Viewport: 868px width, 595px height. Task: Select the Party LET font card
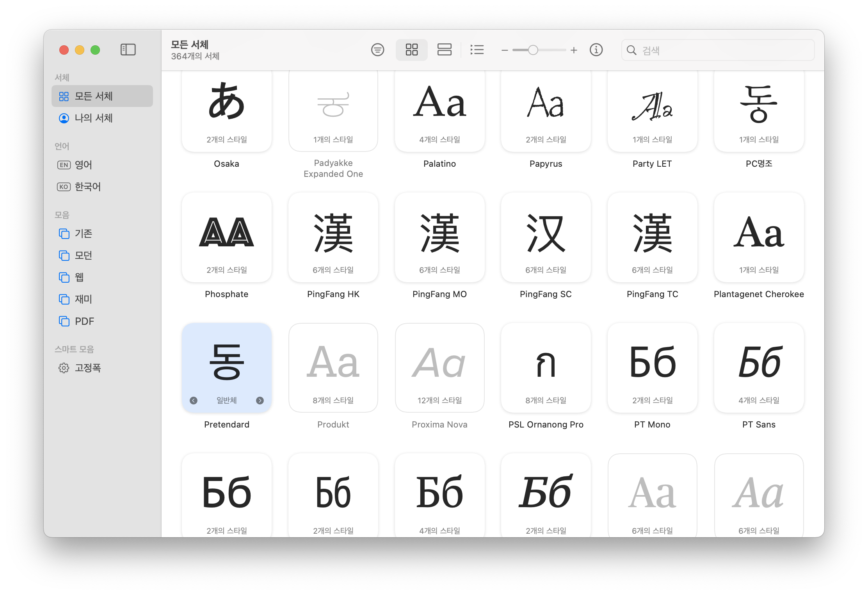coord(653,111)
